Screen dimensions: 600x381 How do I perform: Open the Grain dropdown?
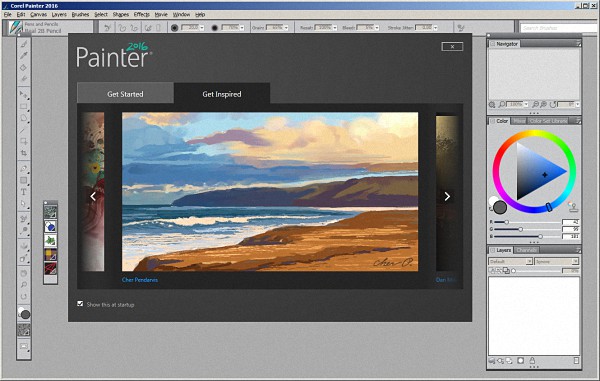coord(286,28)
